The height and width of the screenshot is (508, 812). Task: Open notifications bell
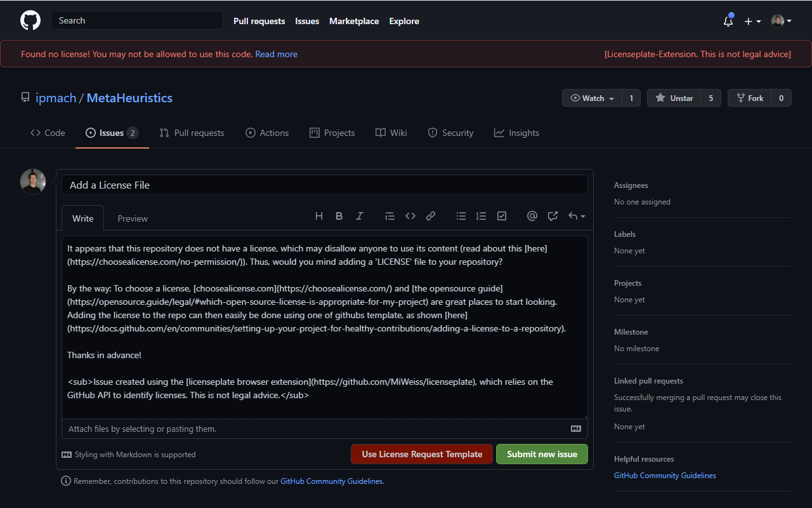(728, 21)
